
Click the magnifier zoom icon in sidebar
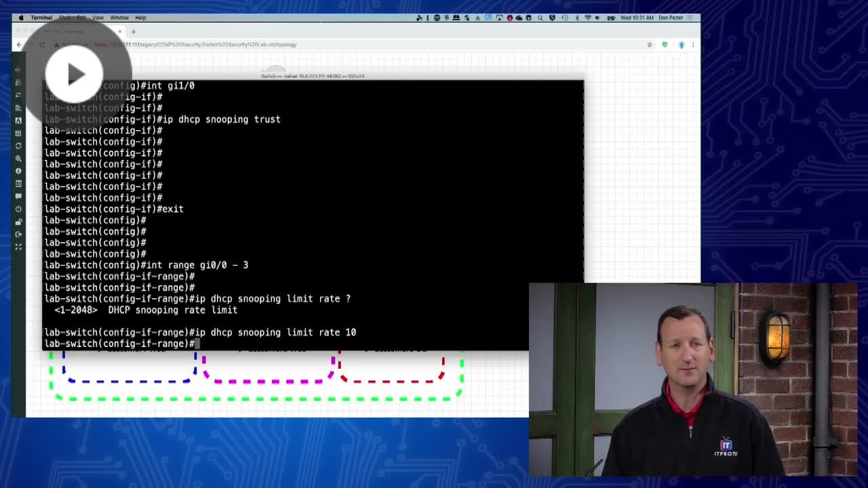18,159
